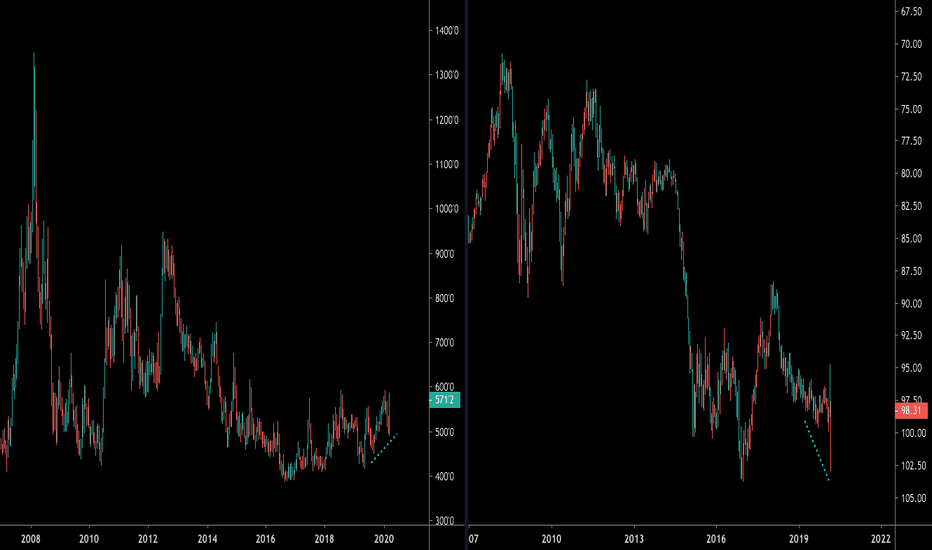932x550 pixels.
Task: Click the 800'0 price axis label
Action: pos(445,298)
